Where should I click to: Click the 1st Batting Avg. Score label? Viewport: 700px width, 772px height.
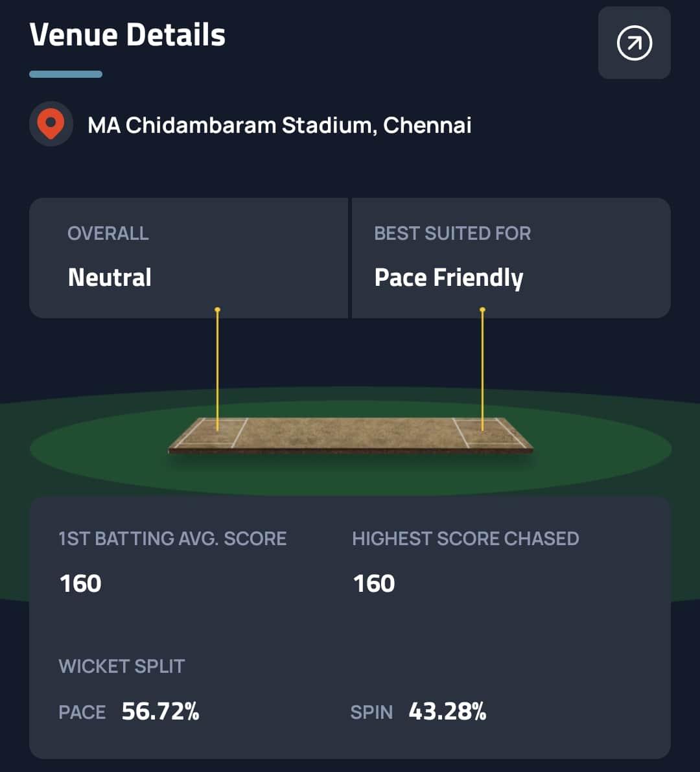pyautogui.click(x=172, y=539)
